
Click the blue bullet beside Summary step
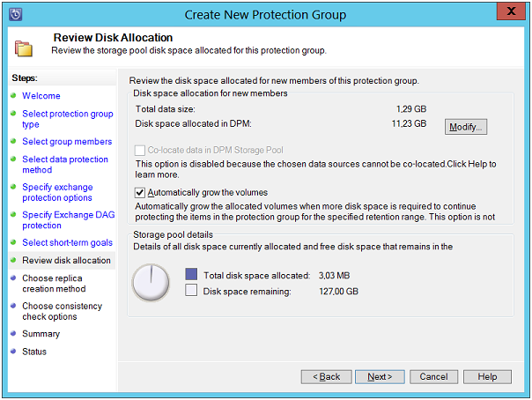tap(13, 334)
